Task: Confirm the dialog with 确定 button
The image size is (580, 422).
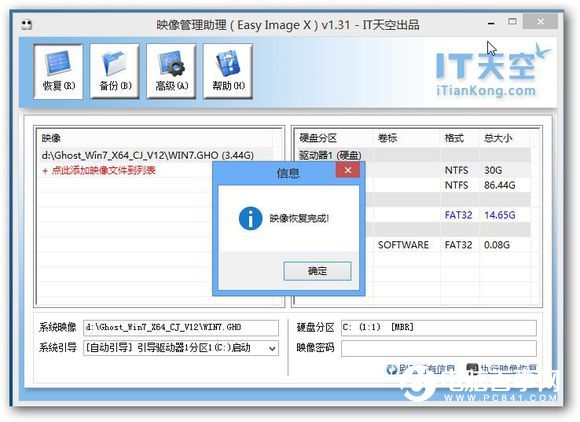Action: click(x=317, y=271)
